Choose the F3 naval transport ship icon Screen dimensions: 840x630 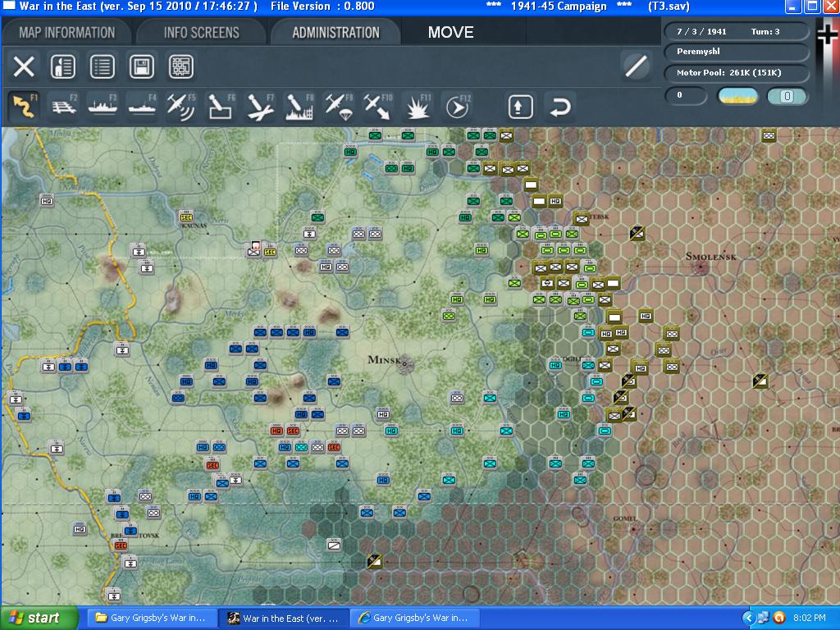click(103, 106)
